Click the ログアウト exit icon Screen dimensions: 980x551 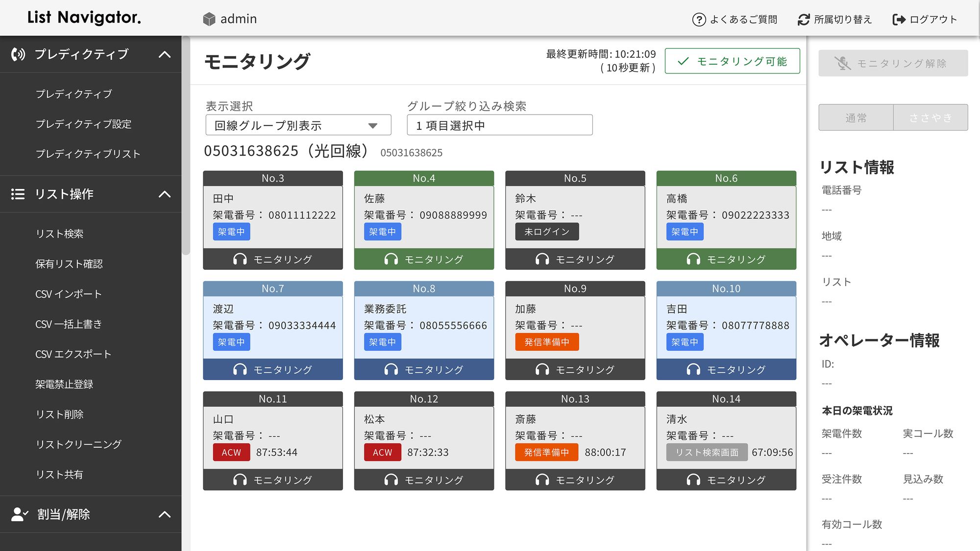point(899,20)
